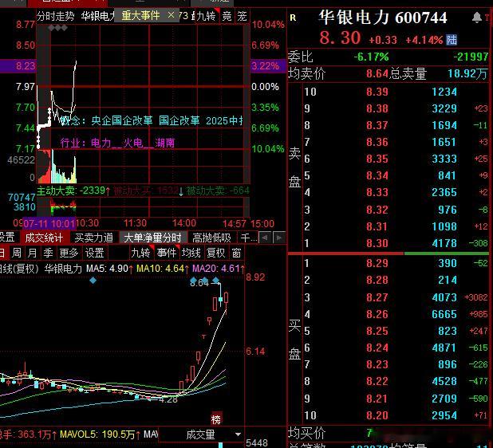Switch to the 成交统计 tab
This screenshot has height=448, width=493.
tap(44, 238)
